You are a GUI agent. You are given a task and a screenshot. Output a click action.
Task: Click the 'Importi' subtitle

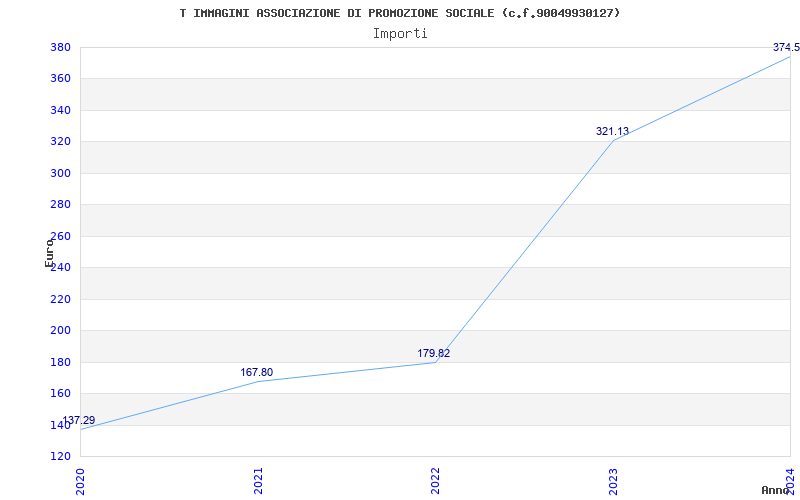(x=400, y=34)
